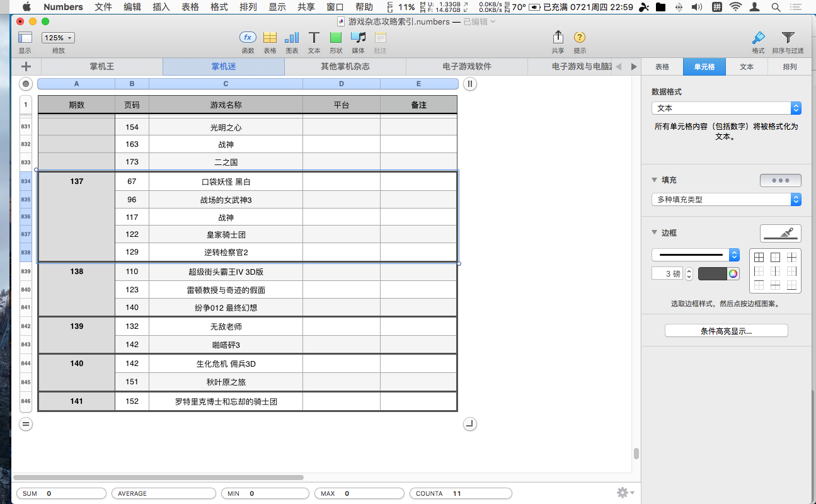Click the border color well swatch
Image resolution: width=816 pixels, height=504 pixels.
click(713, 273)
